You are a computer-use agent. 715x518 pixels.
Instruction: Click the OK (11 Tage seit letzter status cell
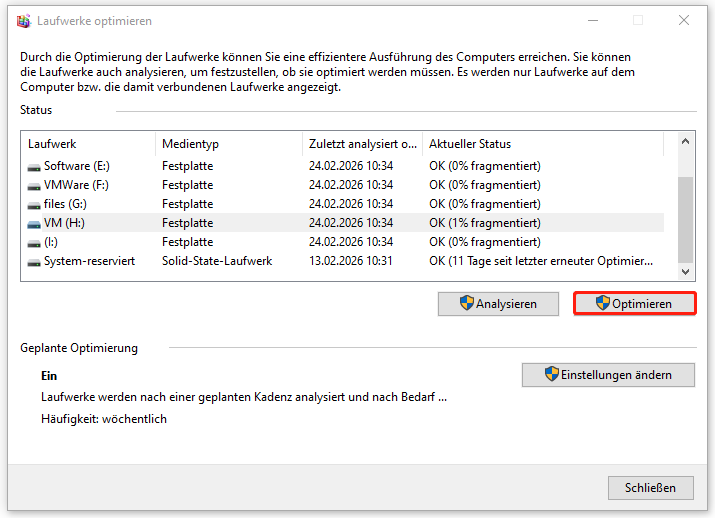pyautogui.click(x=541, y=261)
